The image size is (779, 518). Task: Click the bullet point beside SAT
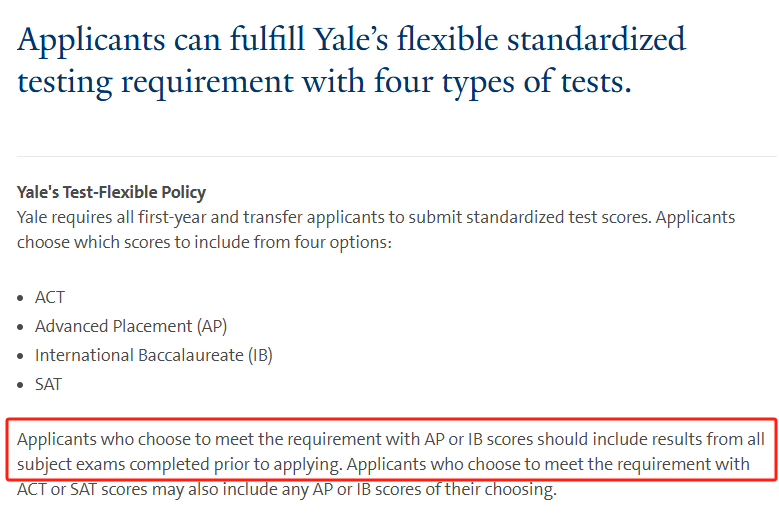point(22,385)
